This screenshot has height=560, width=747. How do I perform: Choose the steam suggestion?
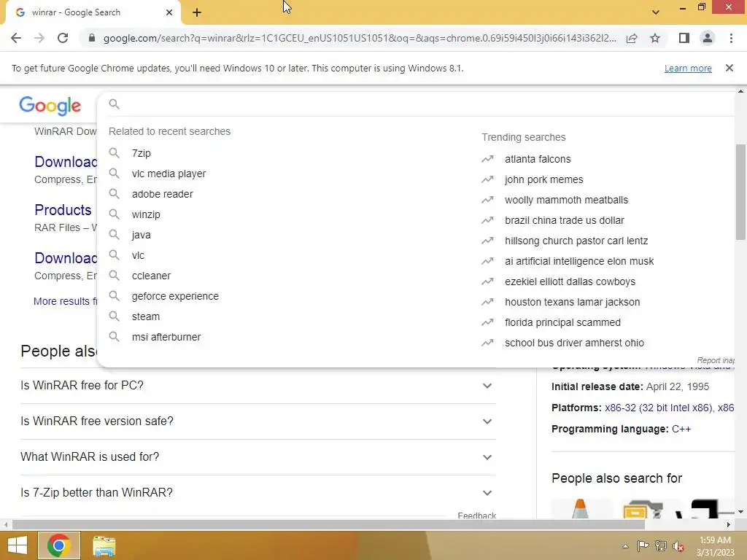coord(146,316)
